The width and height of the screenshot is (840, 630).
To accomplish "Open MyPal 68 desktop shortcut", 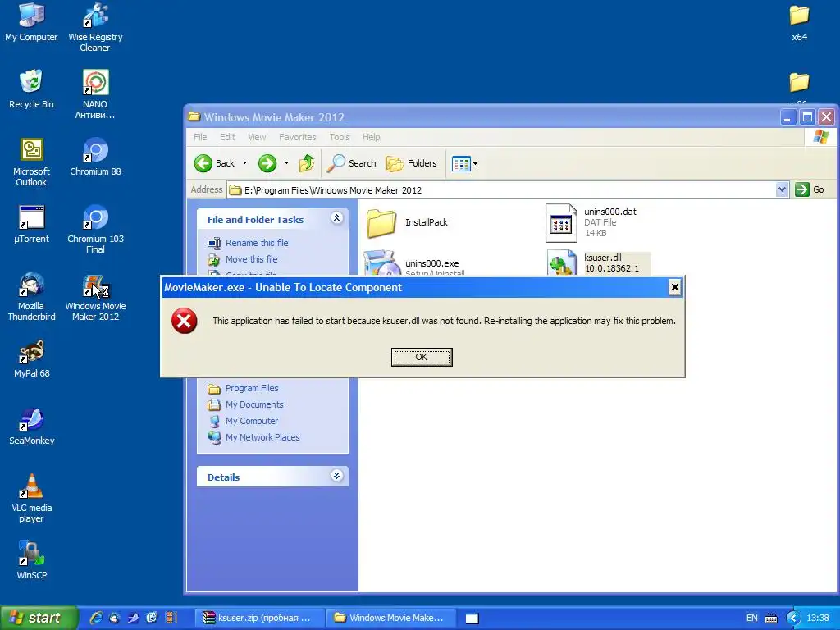I will pos(31,358).
